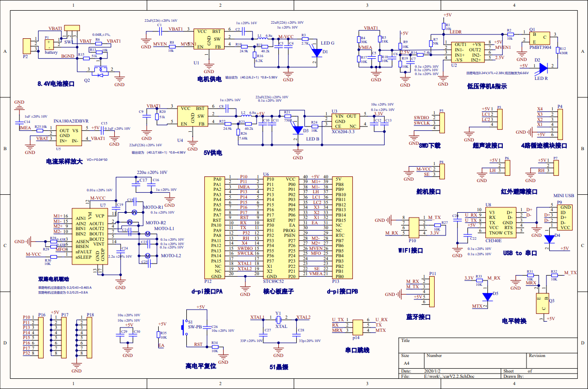This screenshot has height=389, width=588.
Task: Click the '双路电机驱动' section title
Action: point(54,279)
